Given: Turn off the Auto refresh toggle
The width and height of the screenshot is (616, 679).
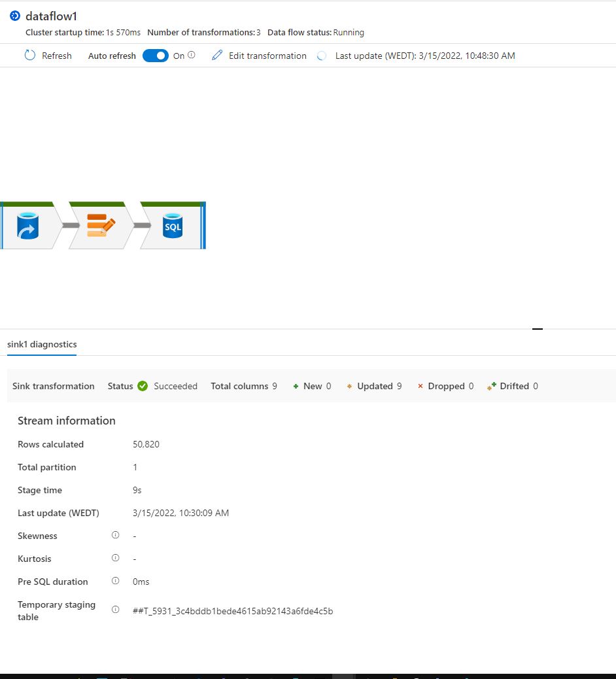Looking at the screenshot, I should tap(155, 56).
